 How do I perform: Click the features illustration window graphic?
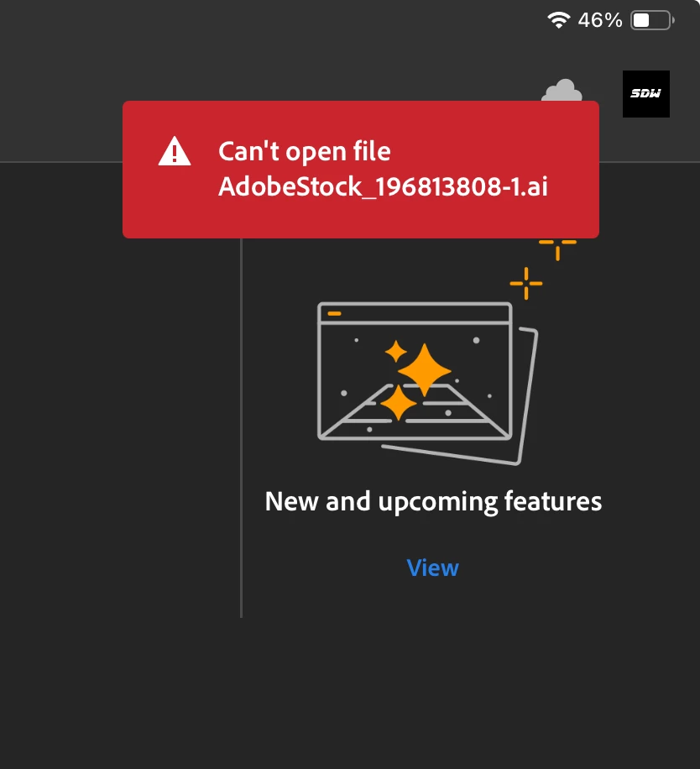pos(415,371)
